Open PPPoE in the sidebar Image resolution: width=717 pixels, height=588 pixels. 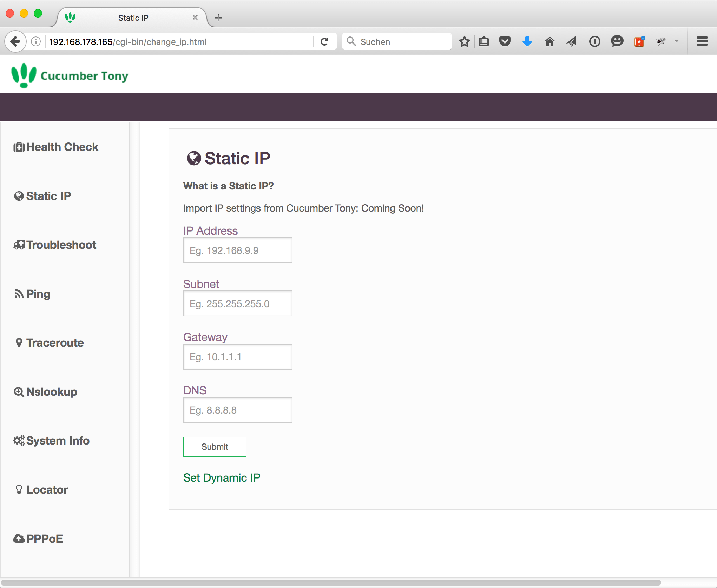(38, 539)
